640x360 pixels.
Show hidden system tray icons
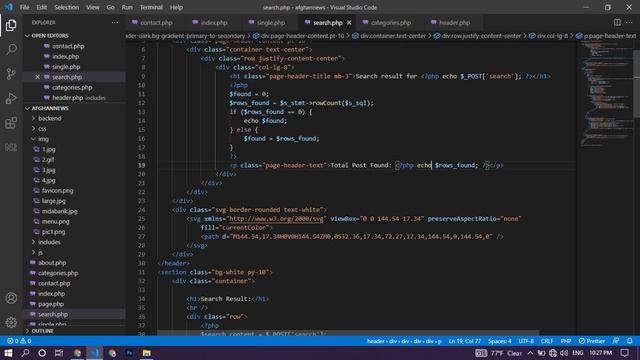pos(530,353)
